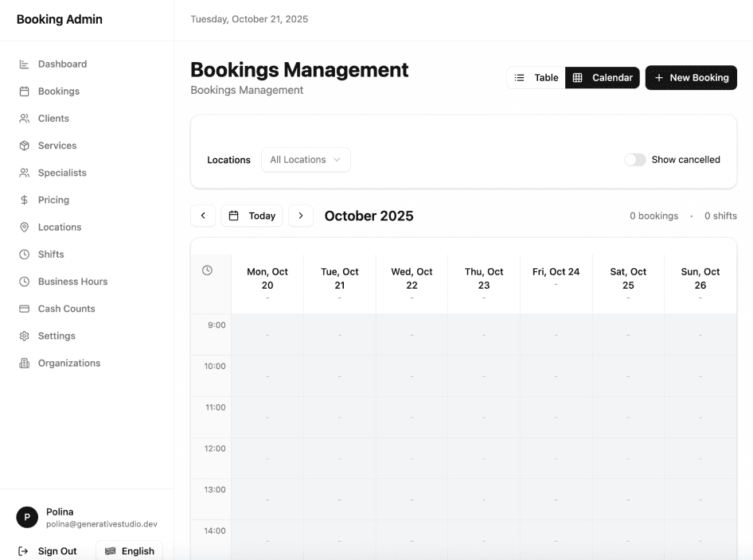Click the 0 shifts counter
The width and height of the screenshot is (753, 560).
tap(720, 216)
